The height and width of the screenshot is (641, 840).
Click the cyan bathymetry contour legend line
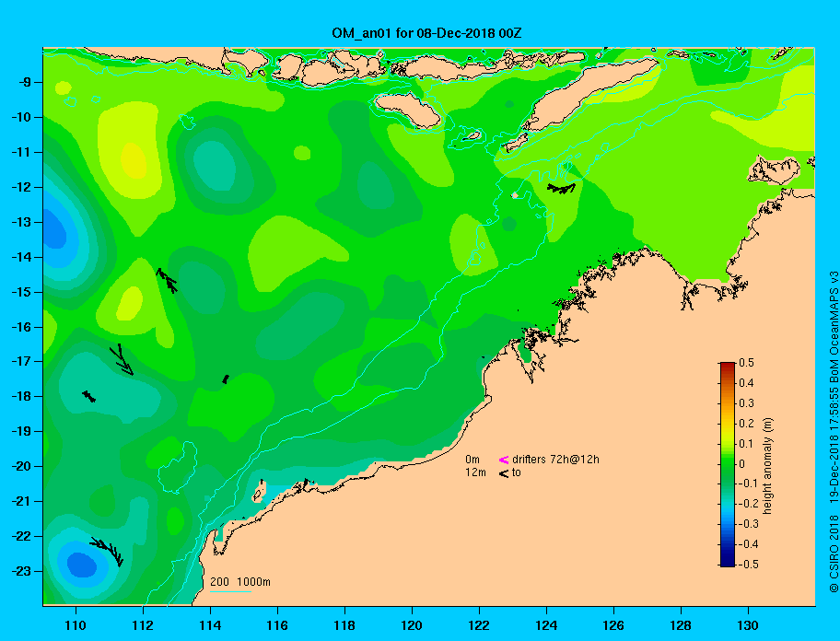tap(230, 591)
